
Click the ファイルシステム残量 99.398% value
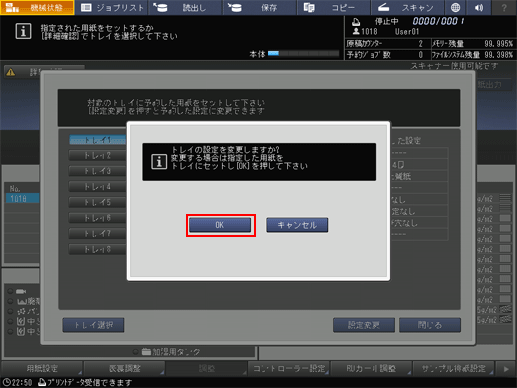(x=498, y=55)
